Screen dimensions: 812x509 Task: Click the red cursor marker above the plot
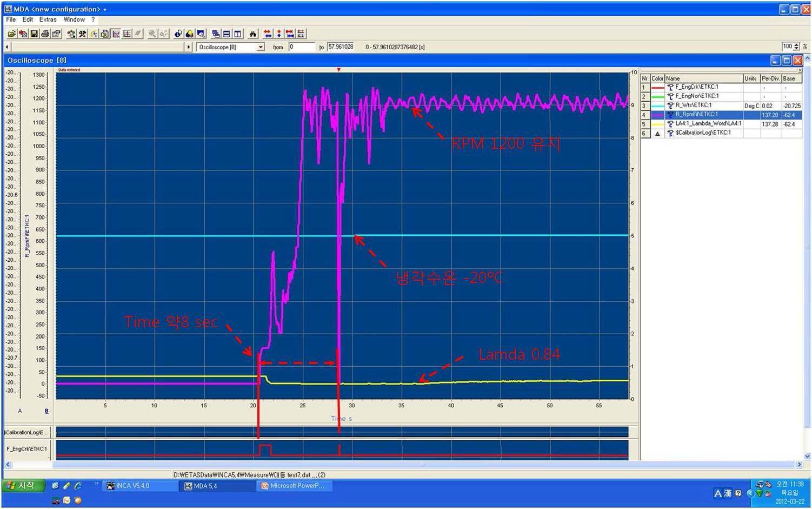point(338,70)
